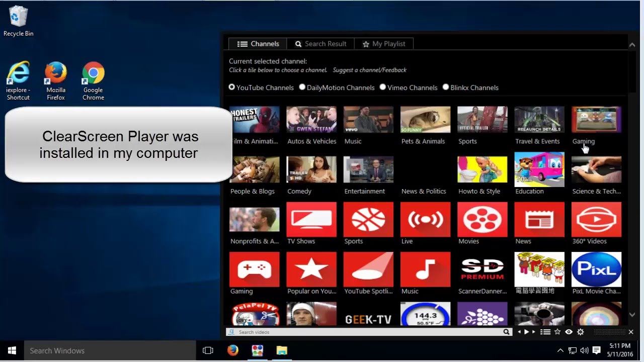644x362 pixels.
Task: Open the red Sports basketball tile
Action: (x=368, y=219)
